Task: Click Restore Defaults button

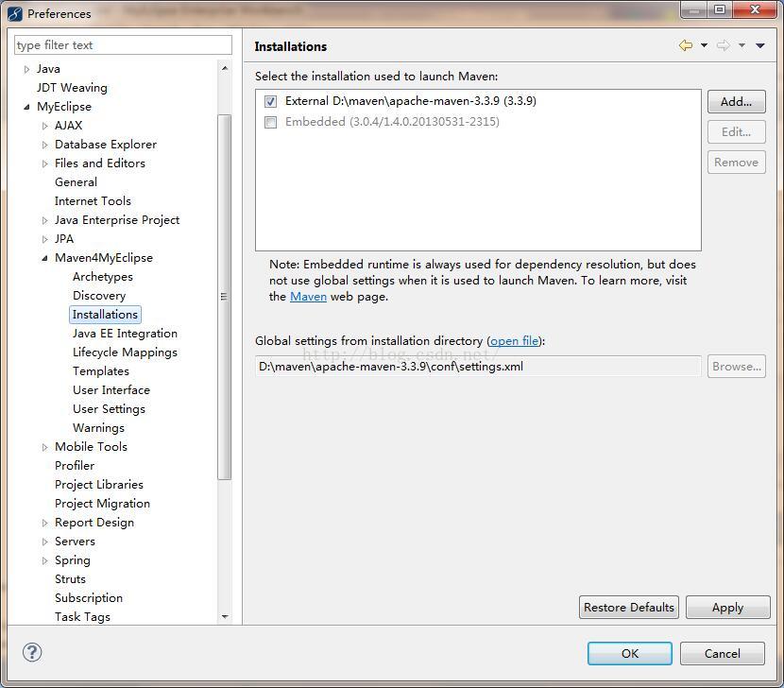Action: (x=628, y=608)
